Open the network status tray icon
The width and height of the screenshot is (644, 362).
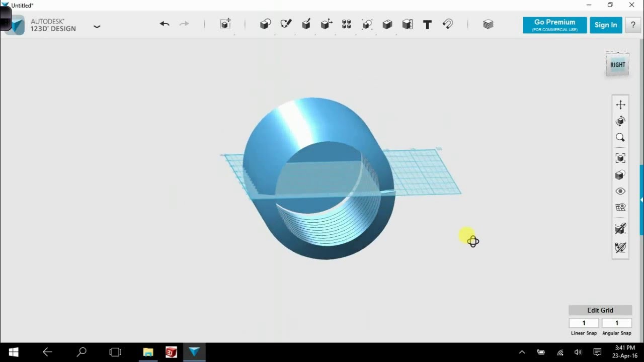coord(560,352)
